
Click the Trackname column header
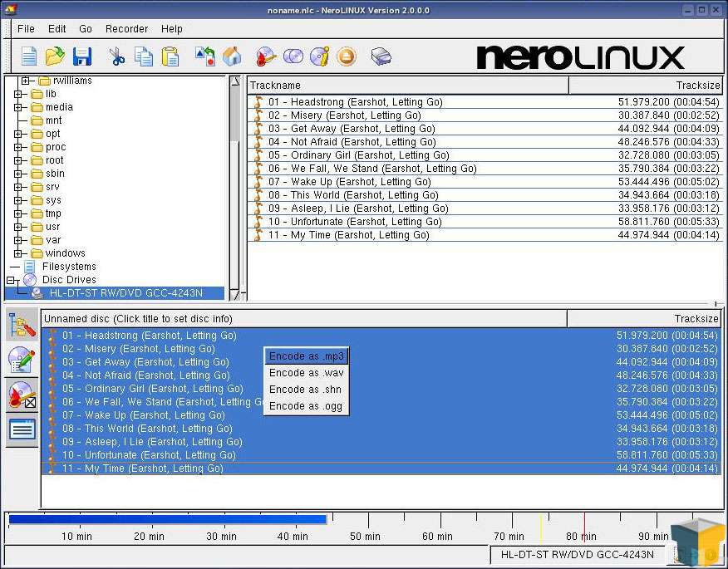[x=408, y=86]
